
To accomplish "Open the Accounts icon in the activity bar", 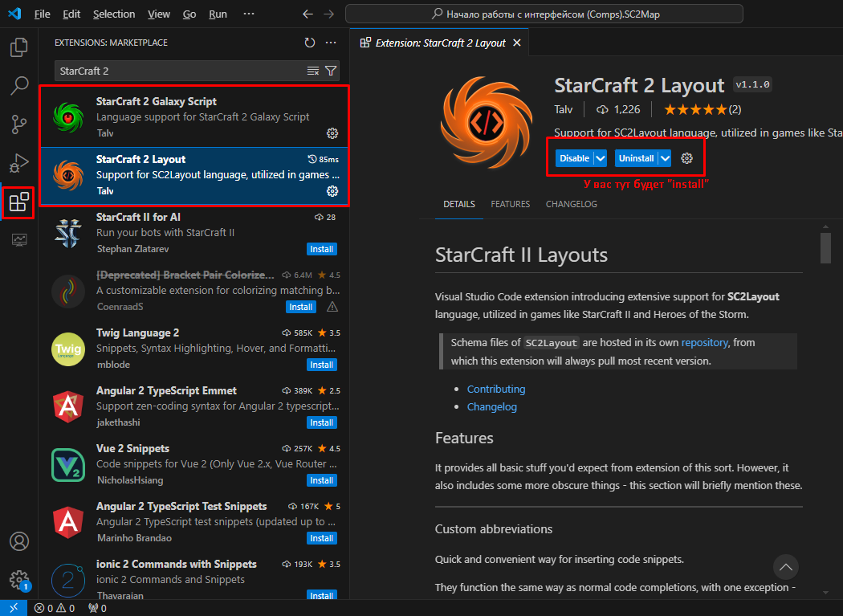I will [18, 541].
